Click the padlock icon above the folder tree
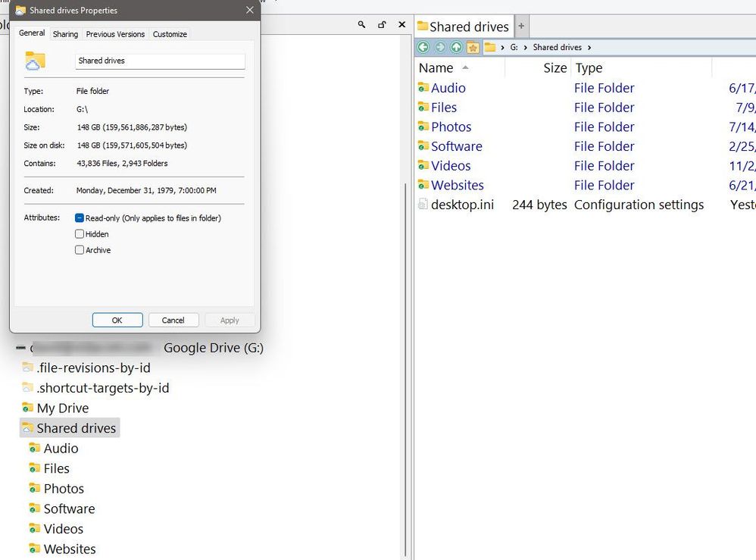 click(x=382, y=24)
